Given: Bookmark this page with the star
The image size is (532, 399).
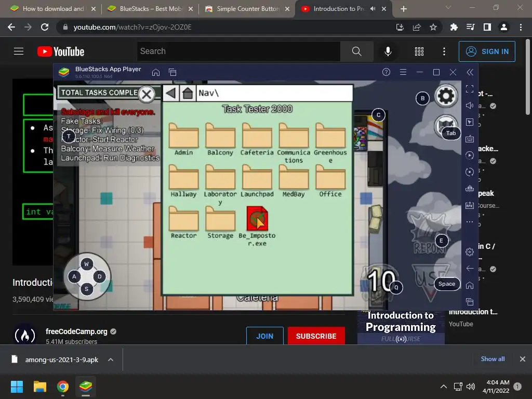Looking at the screenshot, I should 433,27.
